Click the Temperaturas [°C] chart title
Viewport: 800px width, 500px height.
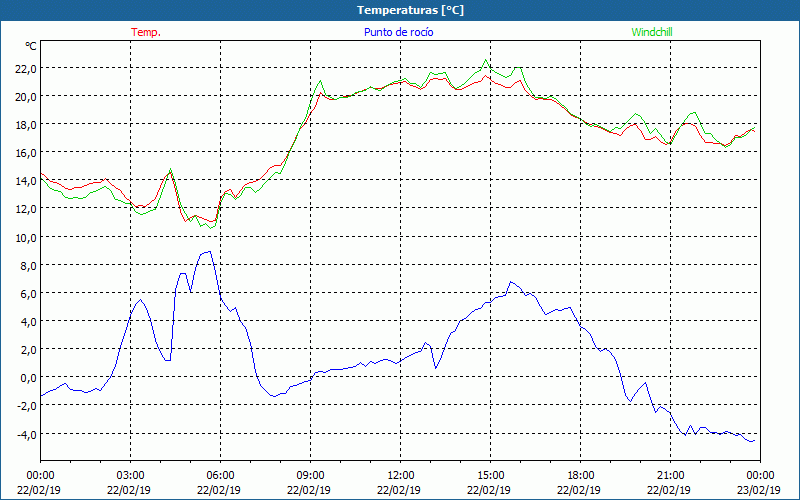(410, 10)
